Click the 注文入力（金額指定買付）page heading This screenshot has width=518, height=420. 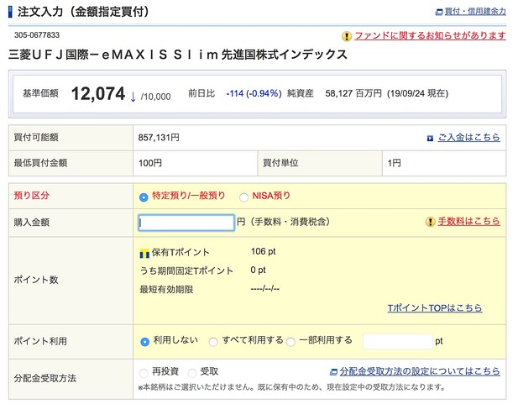[84, 13]
